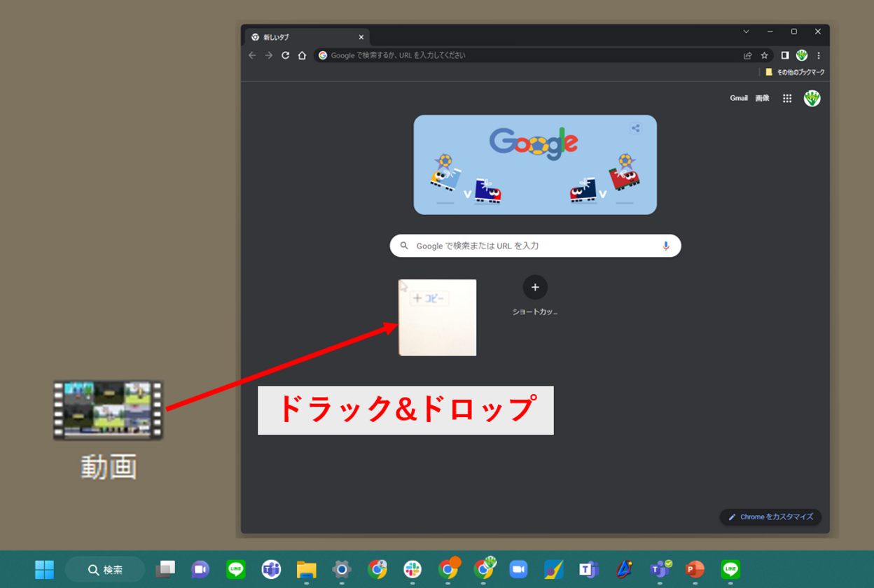The height and width of the screenshot is (588, 874).
Task: Open PowerPoint from the taskbar
Action: pos(695,570)
